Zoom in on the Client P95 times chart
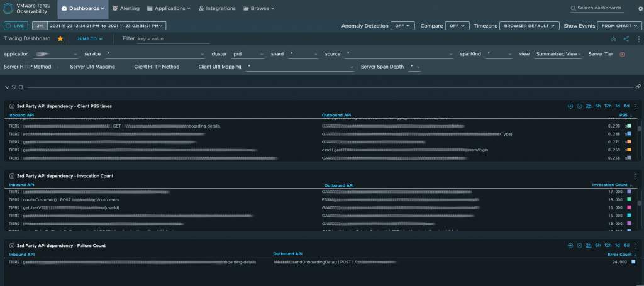Image resolution: width=644 pixels, height=286 pixels. tap(570, 106)
